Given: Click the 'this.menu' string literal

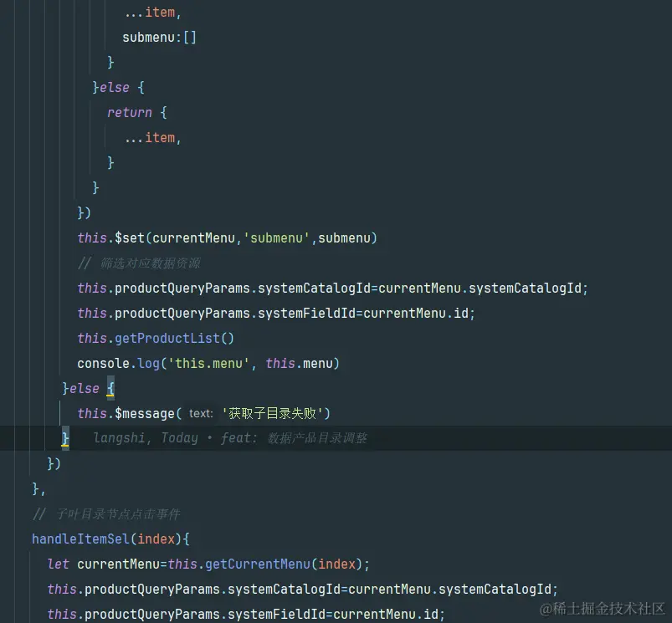Looking at the screenshot, I should 208,364.
